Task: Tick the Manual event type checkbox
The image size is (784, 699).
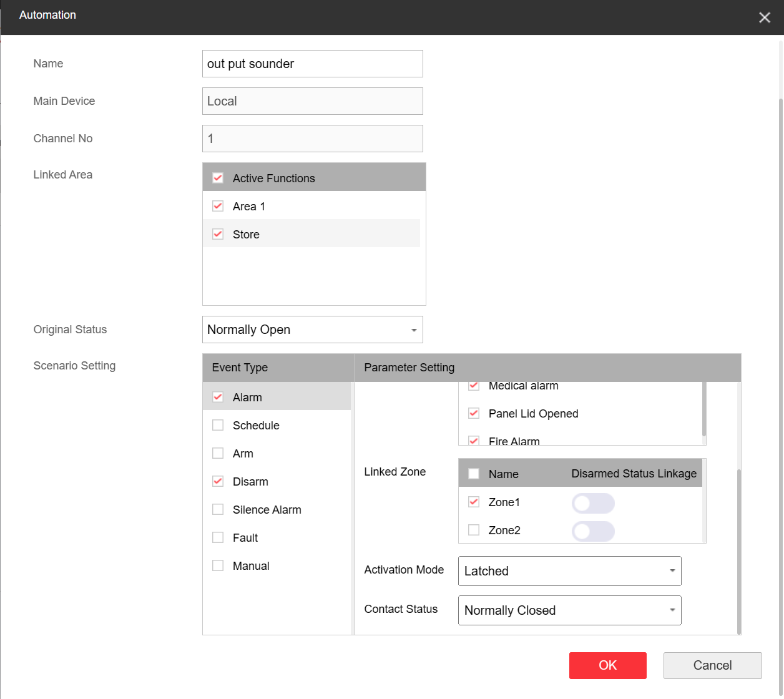Action: click(218, 565)
